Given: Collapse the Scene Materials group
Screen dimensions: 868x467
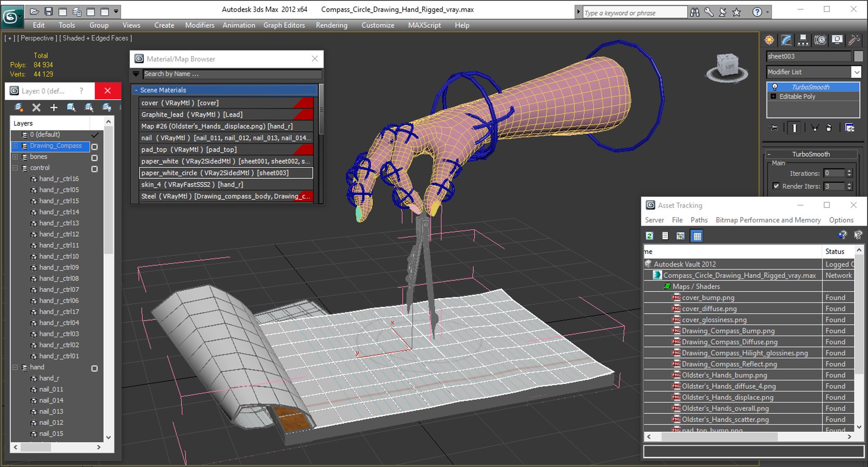Looking at the screenshot, I should click(x=136, y=90).
